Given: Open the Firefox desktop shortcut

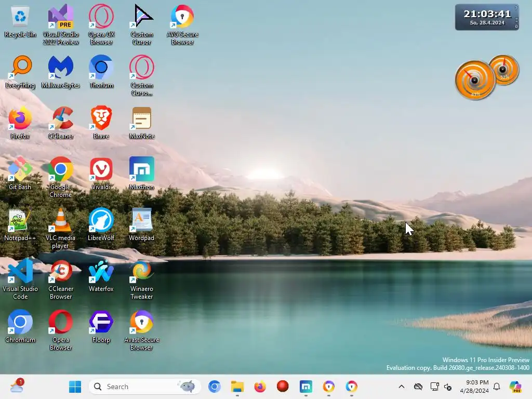Looking at the screenshot, I should coord(20,123).
